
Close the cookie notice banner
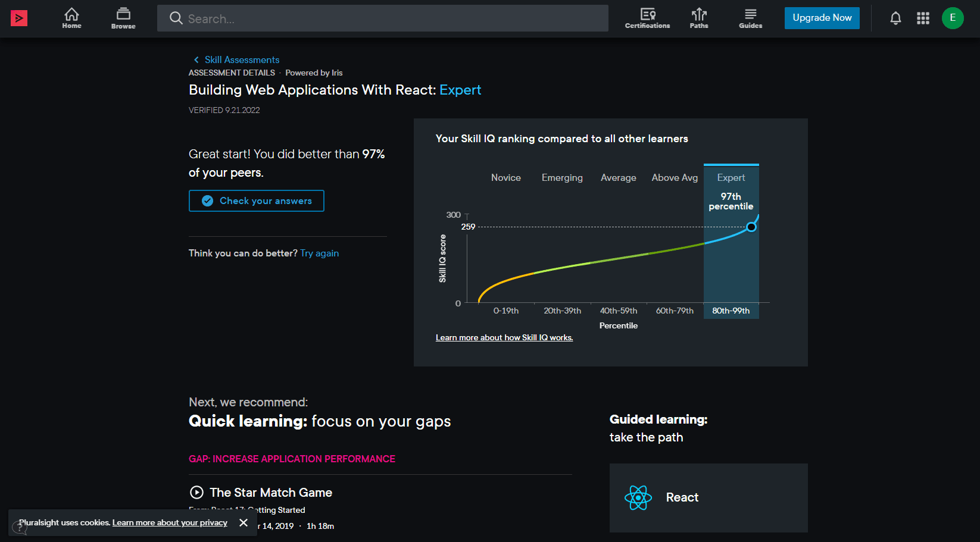244,522
